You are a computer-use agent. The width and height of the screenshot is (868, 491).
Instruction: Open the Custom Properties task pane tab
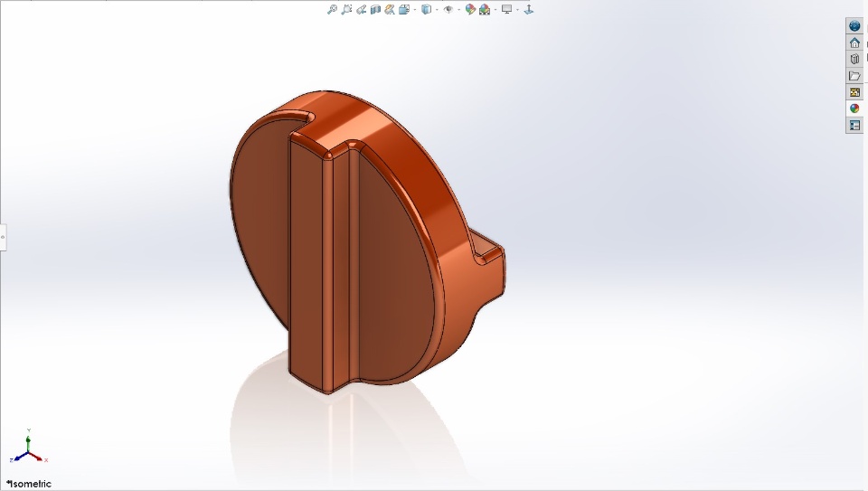(854, 125)
